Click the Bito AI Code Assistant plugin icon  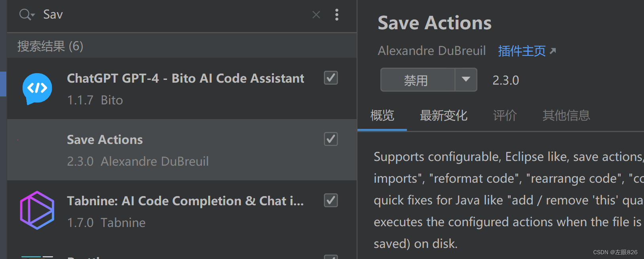tap(36, 89)
